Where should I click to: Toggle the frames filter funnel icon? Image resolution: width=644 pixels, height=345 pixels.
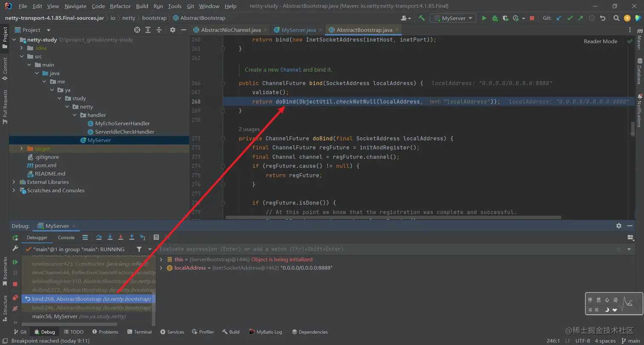click(x=139, y=249)
